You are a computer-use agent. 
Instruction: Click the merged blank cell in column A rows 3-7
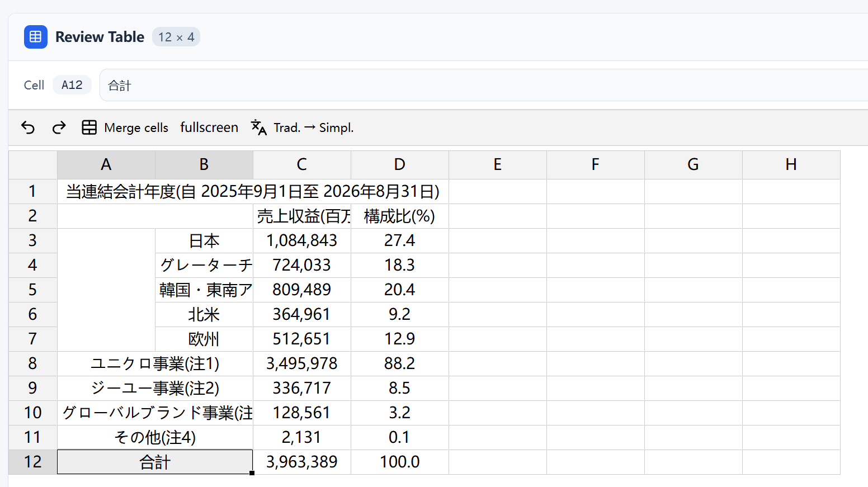coord(106,290)
